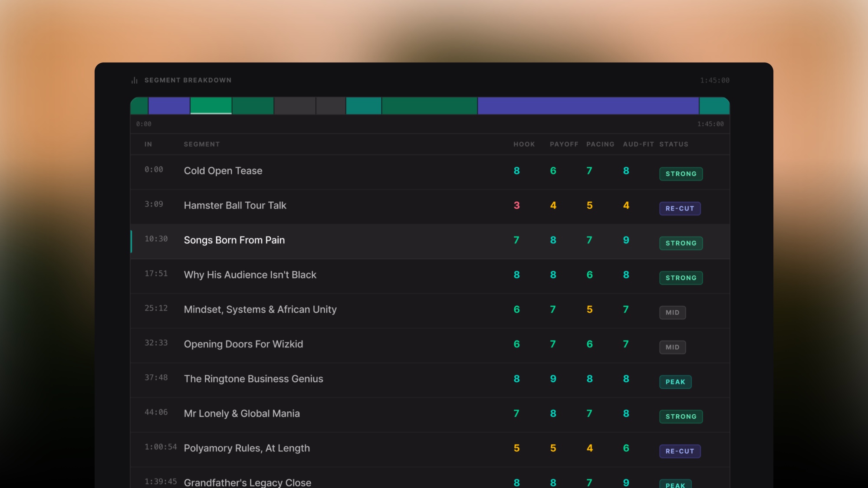Jump to the 37:48 in-point timestamp
Viewport: 868px width, 488px height.
click(x=156, y=377)
